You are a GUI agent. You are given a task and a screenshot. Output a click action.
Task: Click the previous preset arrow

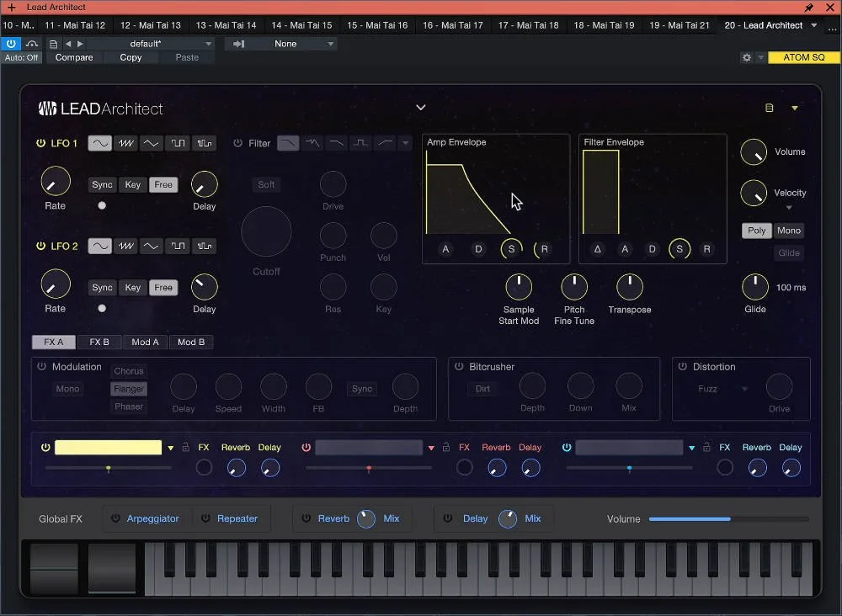[x=68, y=44]
